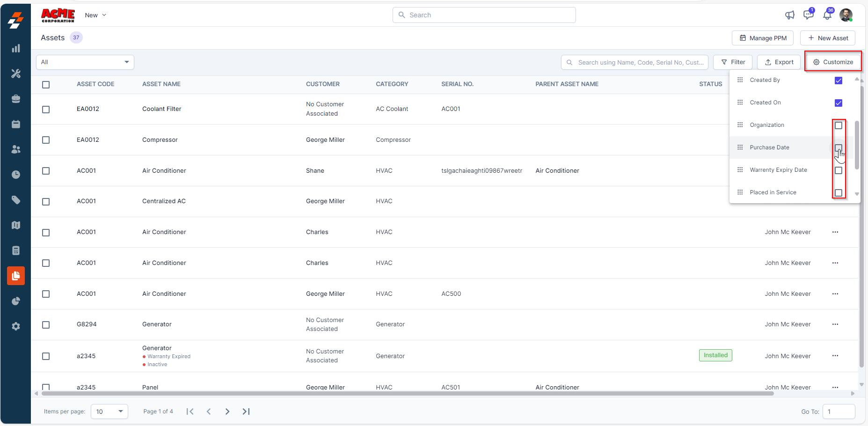Click the New Asset button
The height and width of the screenshot is (426, 868).
tap(828, 38)
